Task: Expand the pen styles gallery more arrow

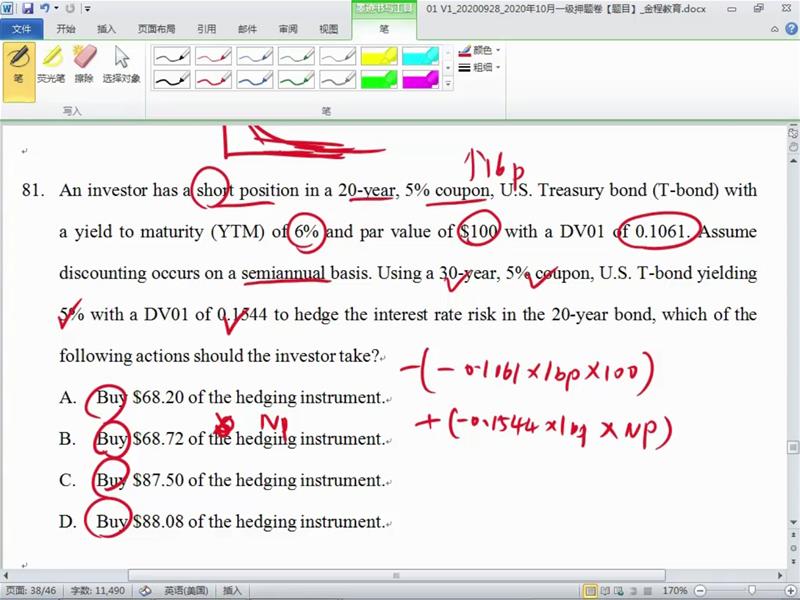Action: (446, 84)
